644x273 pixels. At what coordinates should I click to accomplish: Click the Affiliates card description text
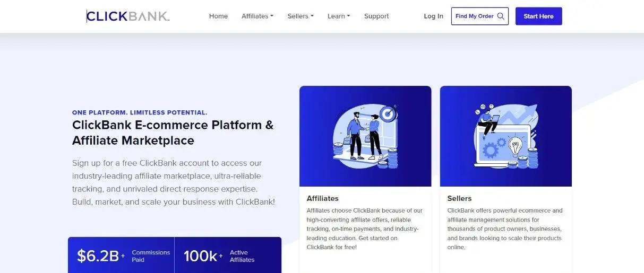pos(365,228)
